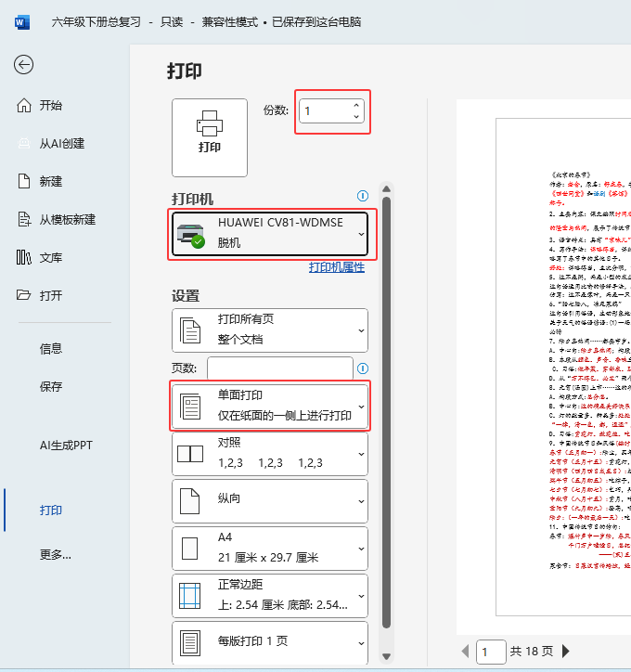Screen dimensions: 631x672
Task: Select the 打印 tab in the sidebar
Action: coord(51,510)
